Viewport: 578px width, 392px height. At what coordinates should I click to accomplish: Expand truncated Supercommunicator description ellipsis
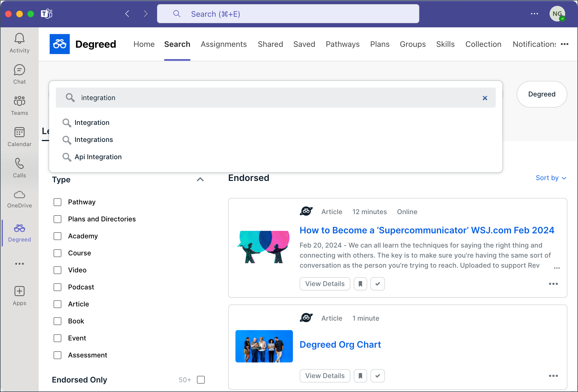pyautogui.click(x=557, y=268)
